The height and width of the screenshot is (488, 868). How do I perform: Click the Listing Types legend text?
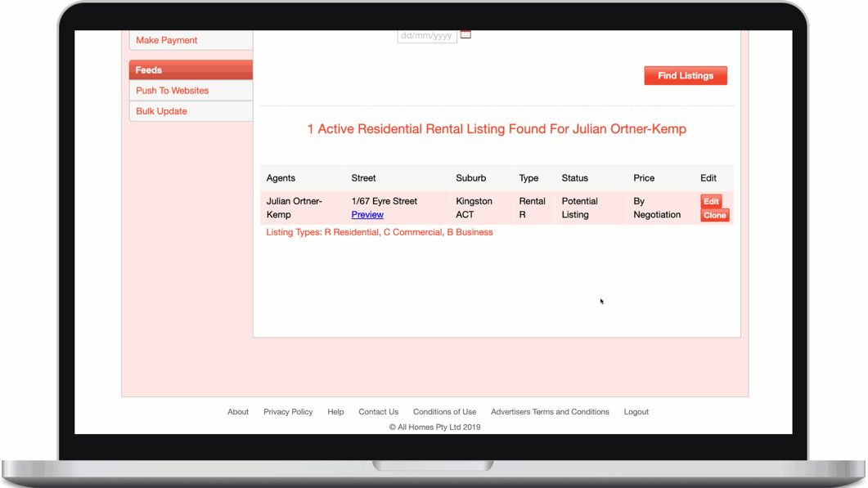click(x=380, y=232)
